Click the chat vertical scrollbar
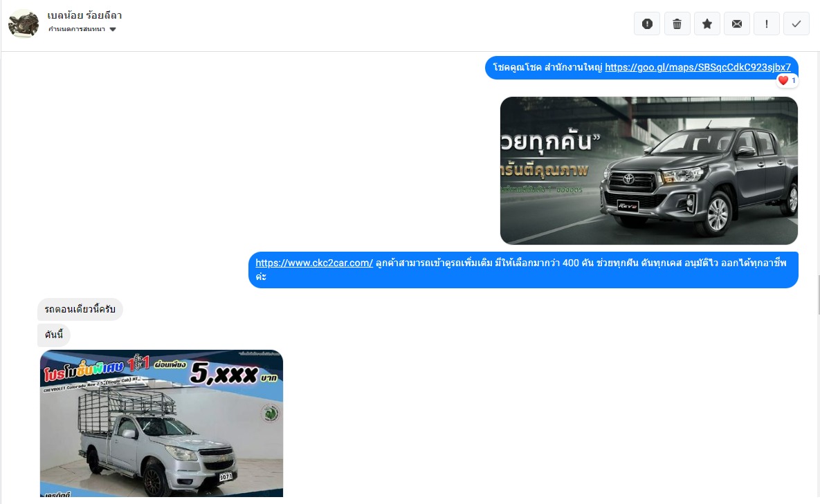This screenshot has height=504, width=820. point(818,295)
